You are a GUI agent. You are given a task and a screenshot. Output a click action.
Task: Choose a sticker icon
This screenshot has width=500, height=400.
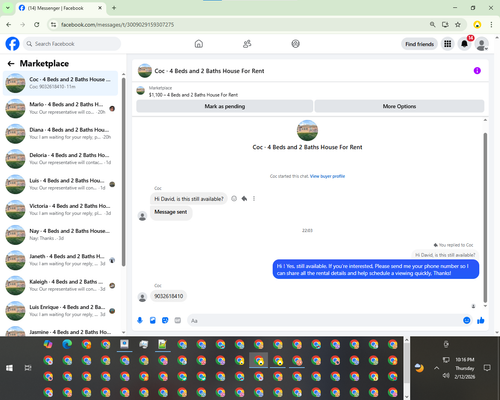pos(165,320)
